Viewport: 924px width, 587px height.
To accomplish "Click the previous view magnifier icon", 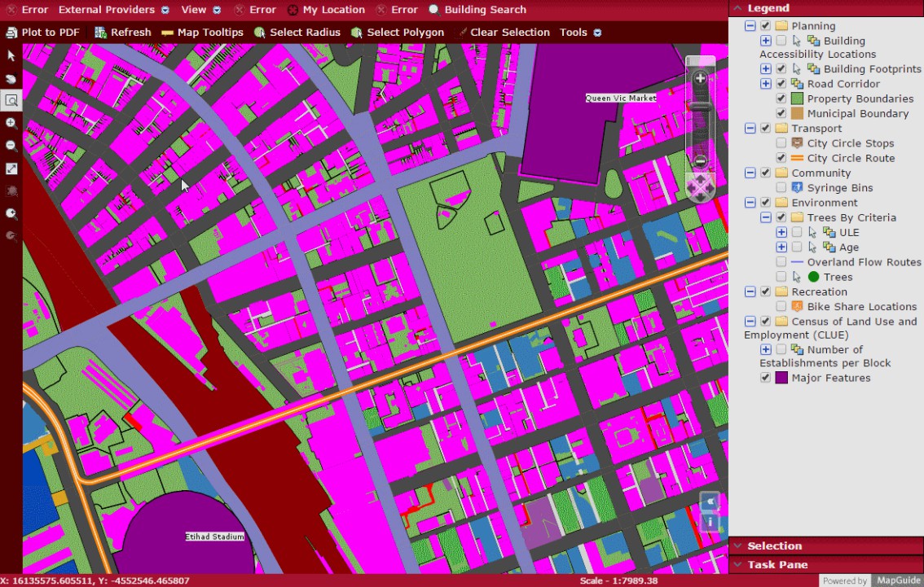I will [11, 214].
